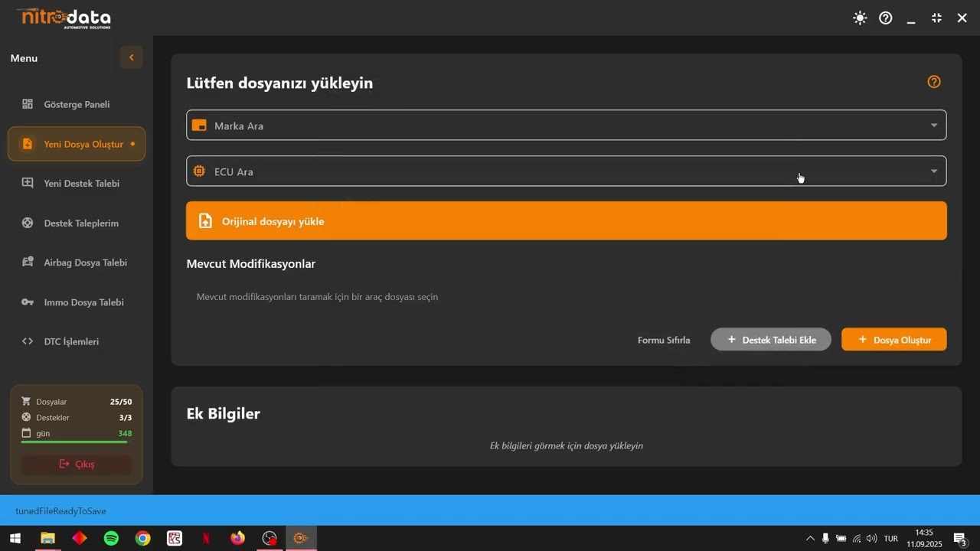Open Airbag Dosya Talebi
980x551 pixels.
(x=77, y=262)
